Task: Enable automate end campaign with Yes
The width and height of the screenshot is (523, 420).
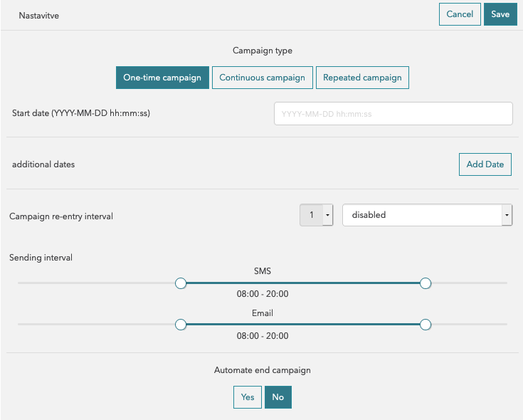Action: pyautogui.click(x=247, y=397)
